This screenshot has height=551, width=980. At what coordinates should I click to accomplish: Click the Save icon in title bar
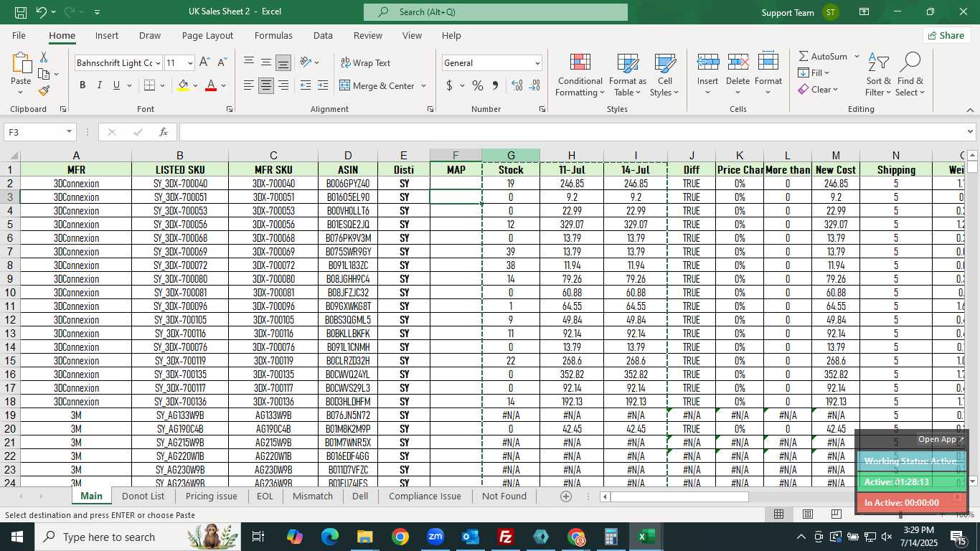click(x=21, y=12)
